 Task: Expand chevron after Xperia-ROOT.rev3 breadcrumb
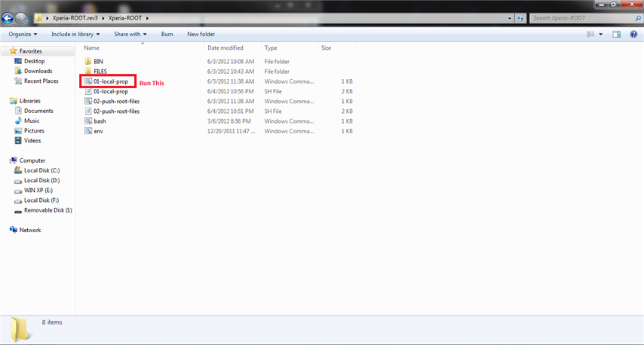[x=103, y=18]
